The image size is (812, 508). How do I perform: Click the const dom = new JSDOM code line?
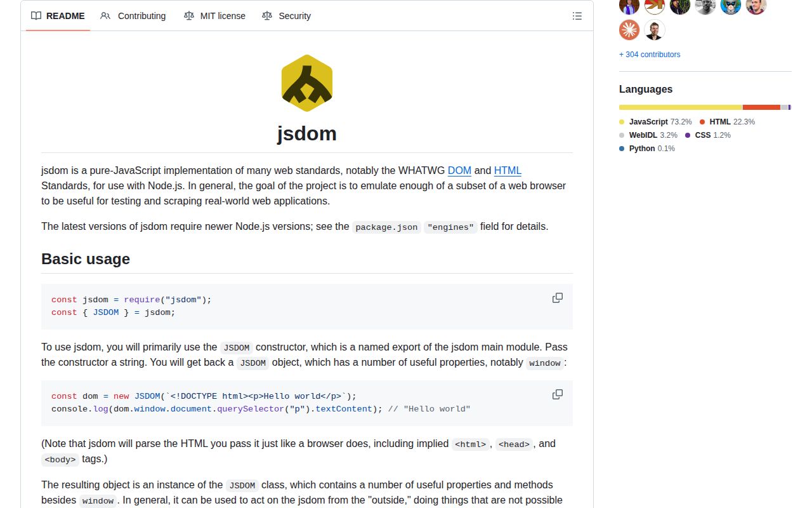point(204,396)
